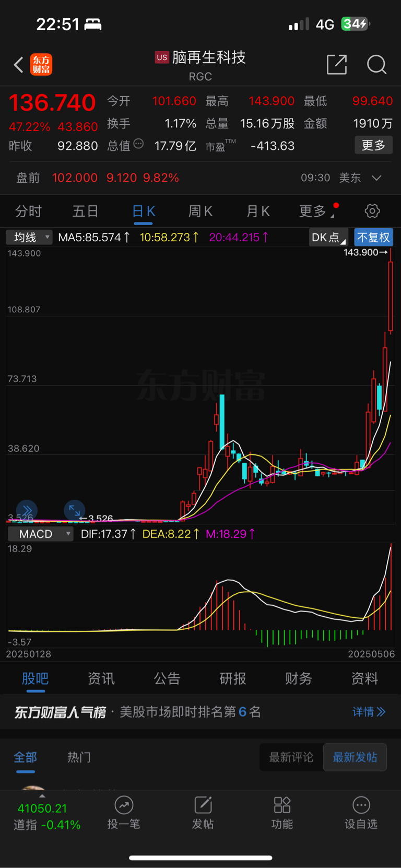Open the 研报 tab
Screen dimensions: 401x868
coord(233,678)
